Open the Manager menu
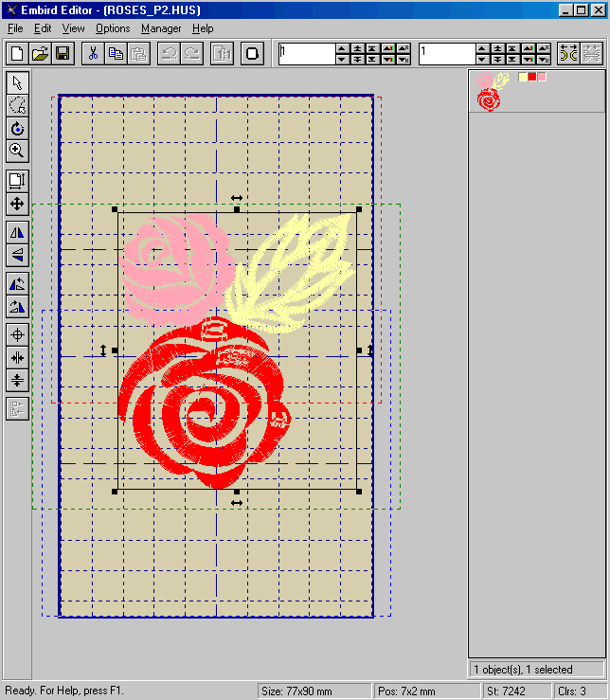Screen dimensions: 610x700 [x=161, y=28]
